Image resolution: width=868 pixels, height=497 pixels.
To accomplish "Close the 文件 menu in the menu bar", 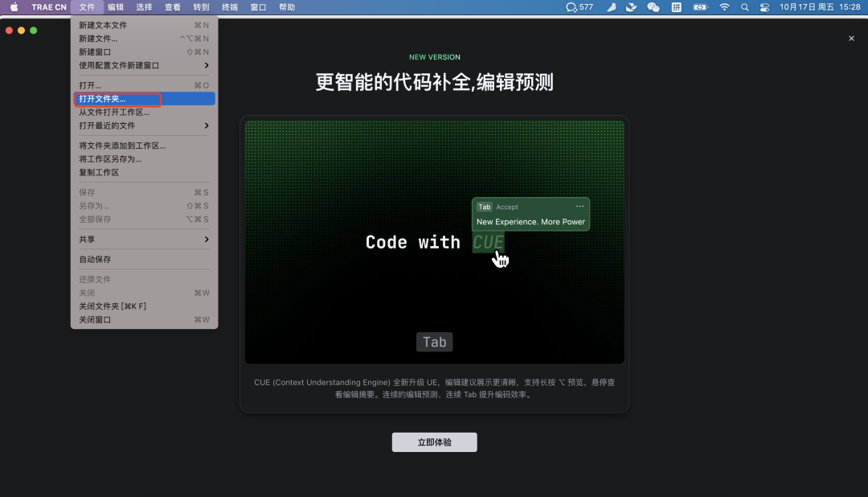I will [87, 7].
